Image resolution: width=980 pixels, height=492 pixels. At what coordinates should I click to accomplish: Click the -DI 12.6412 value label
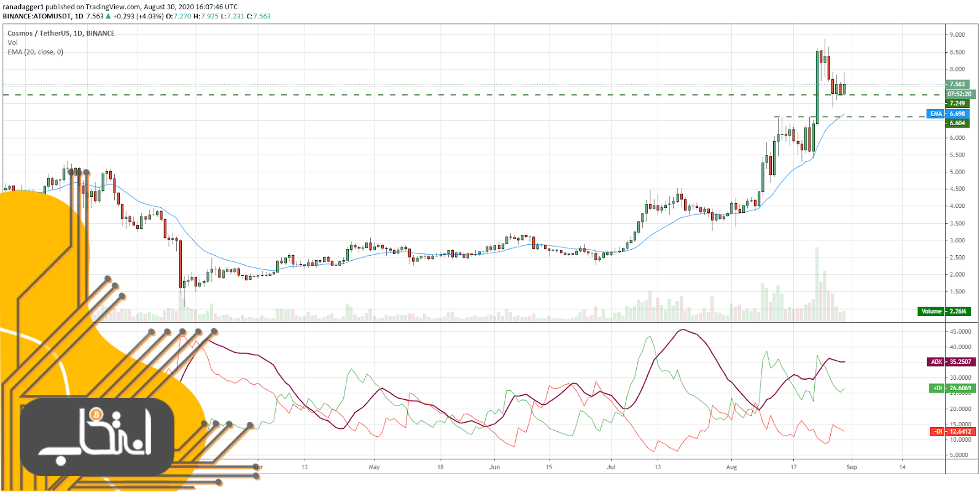952,431
